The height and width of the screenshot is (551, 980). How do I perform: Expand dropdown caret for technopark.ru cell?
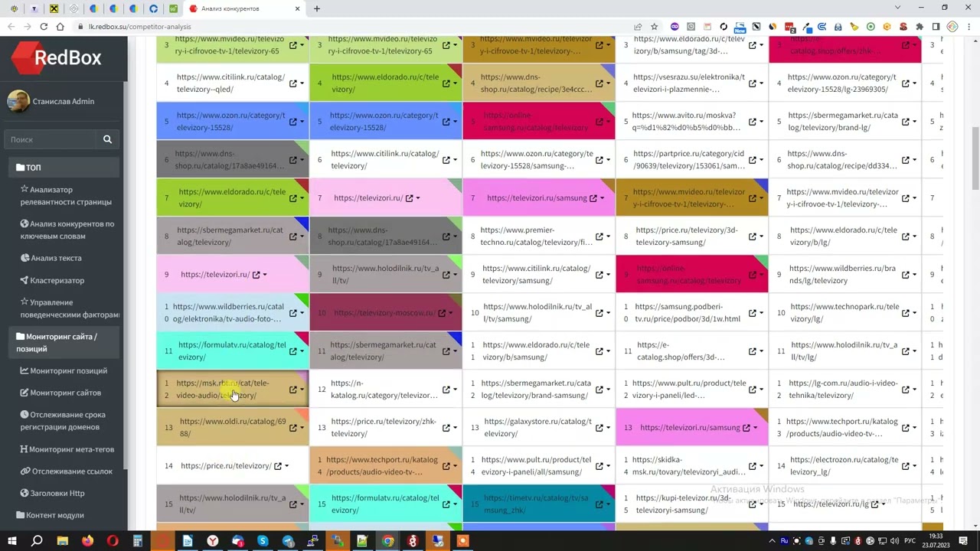pyautogui.click(x=915, y=313)
